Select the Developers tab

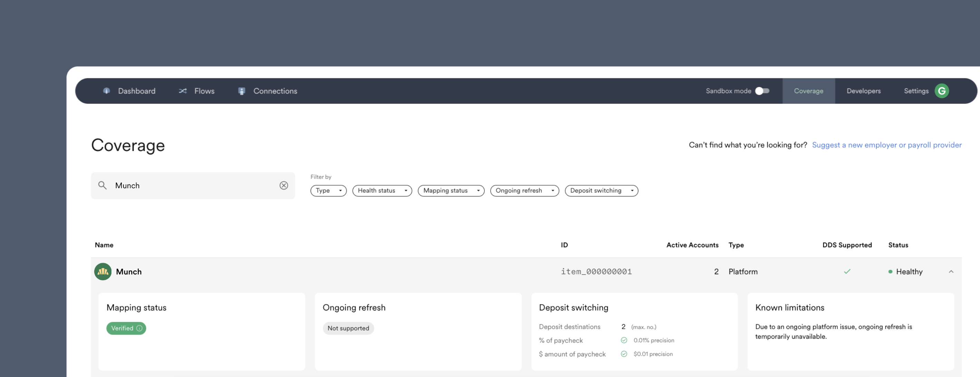coord(864,91)
